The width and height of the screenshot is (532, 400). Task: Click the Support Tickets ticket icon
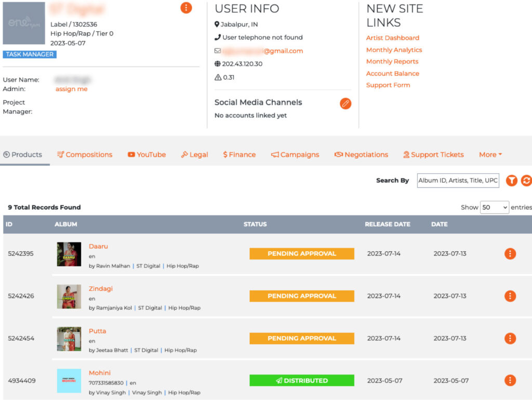[406, 154]
